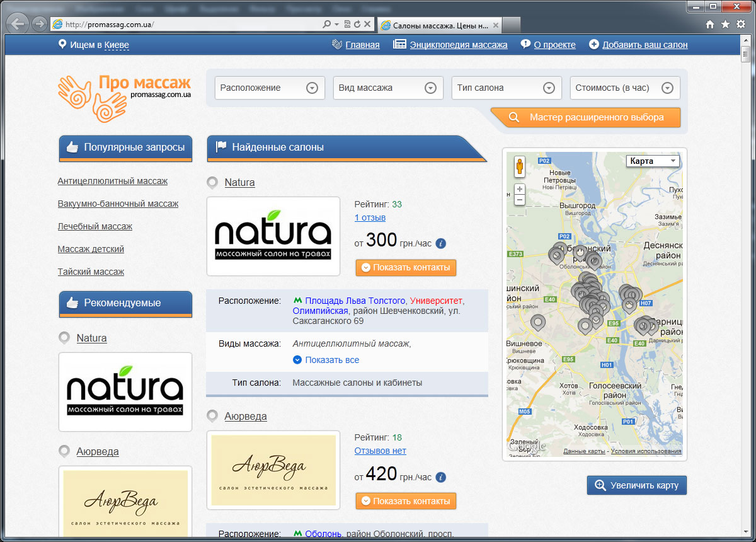756x542 pixels.
Task: Click the speech bubble icon beside О проекте
Action: [x=525, y=45]
